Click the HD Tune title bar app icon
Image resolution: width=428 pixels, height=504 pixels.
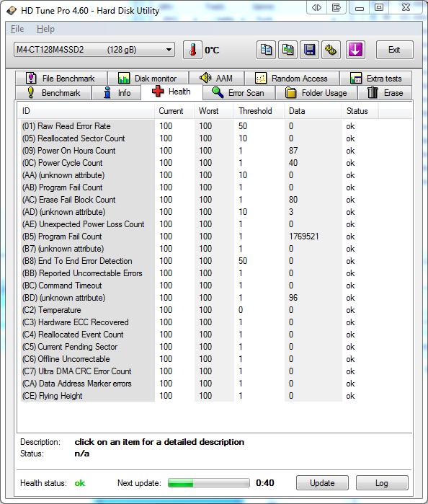click(12, 10)
